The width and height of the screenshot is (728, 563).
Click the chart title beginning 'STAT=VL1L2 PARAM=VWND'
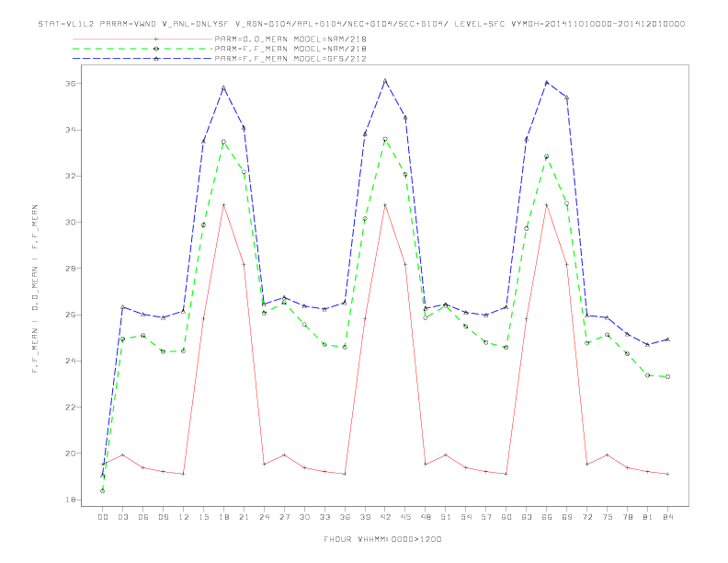coord(361,24)
